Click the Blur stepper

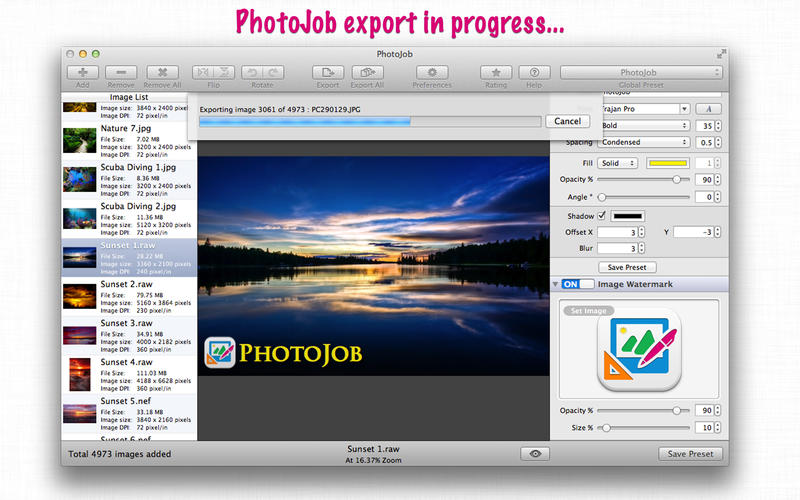pos(641,248)
